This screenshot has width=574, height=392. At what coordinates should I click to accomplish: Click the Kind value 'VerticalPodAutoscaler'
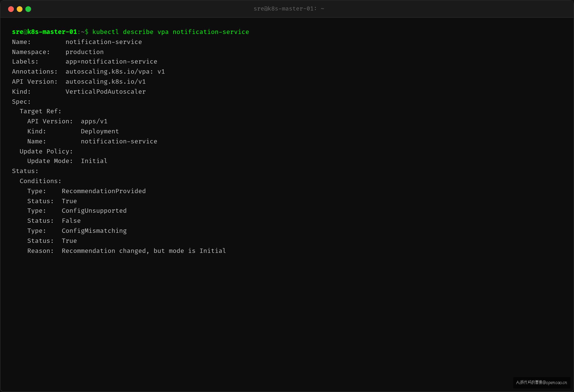click(x=106, y=92)
